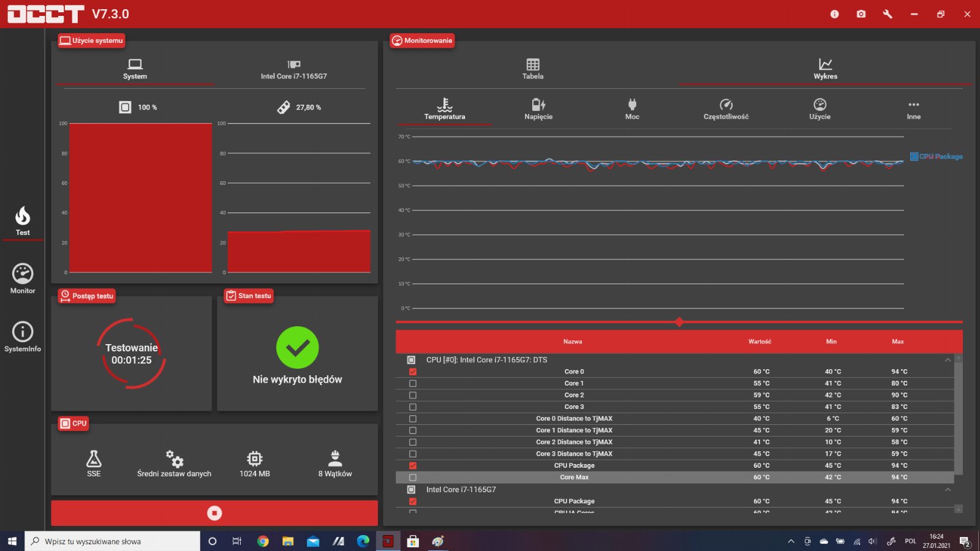Open the notification center
The width and height of the screenshot is (980, 551).
[965, 541]
